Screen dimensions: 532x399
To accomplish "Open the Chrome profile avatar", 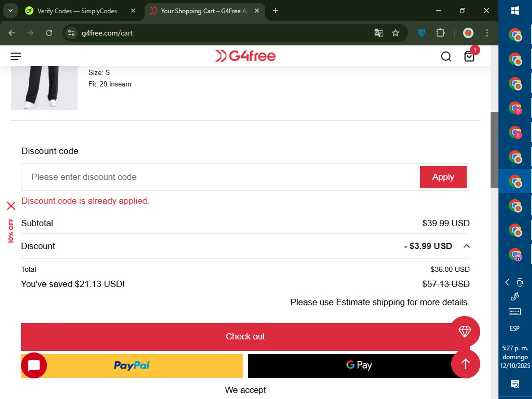I will [468, 33].
